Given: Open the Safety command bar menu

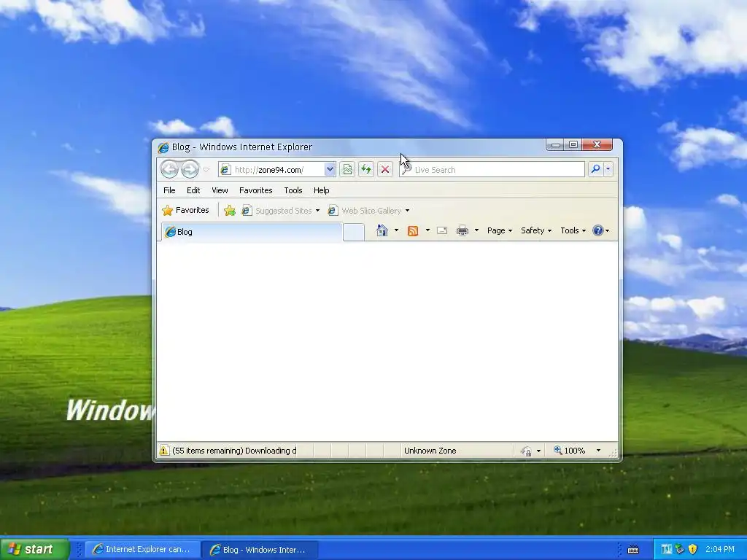Looking at the screenshot, I should click(x=536, y=230).
